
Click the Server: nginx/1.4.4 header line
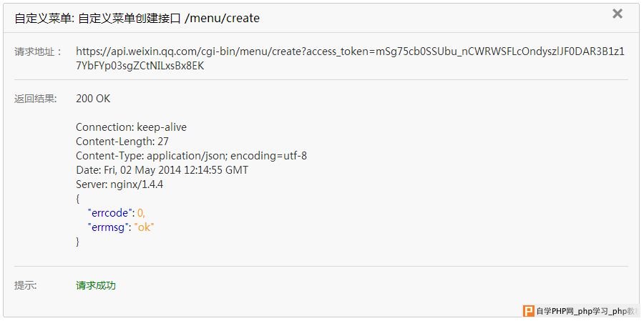(119, 184)
